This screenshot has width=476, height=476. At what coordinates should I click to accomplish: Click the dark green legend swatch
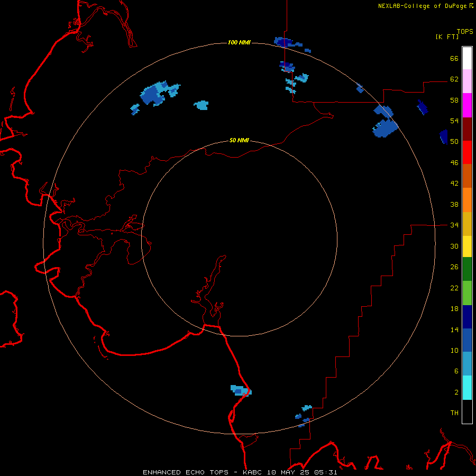point(467,269)
